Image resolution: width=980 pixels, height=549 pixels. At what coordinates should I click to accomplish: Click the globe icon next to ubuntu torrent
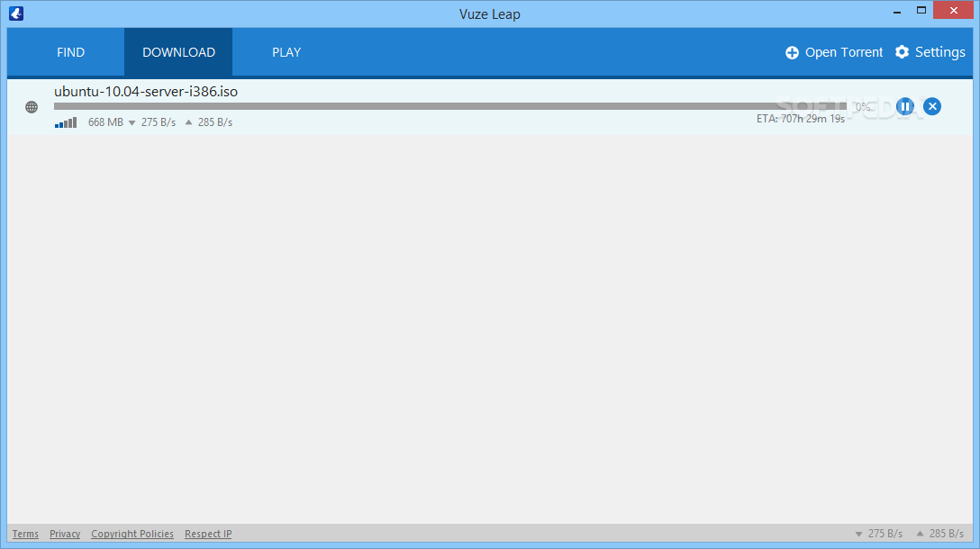pos(32,107)
